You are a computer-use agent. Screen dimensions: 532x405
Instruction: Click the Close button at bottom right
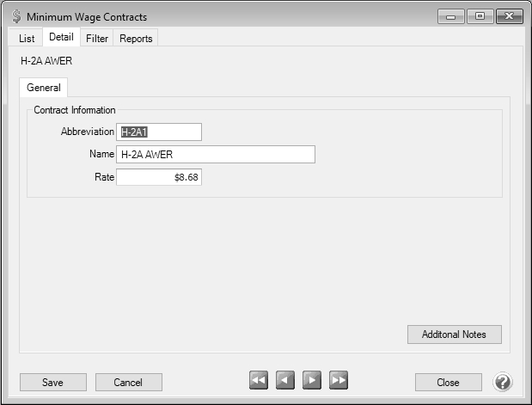pyautogui.click(x=447, y=382)
